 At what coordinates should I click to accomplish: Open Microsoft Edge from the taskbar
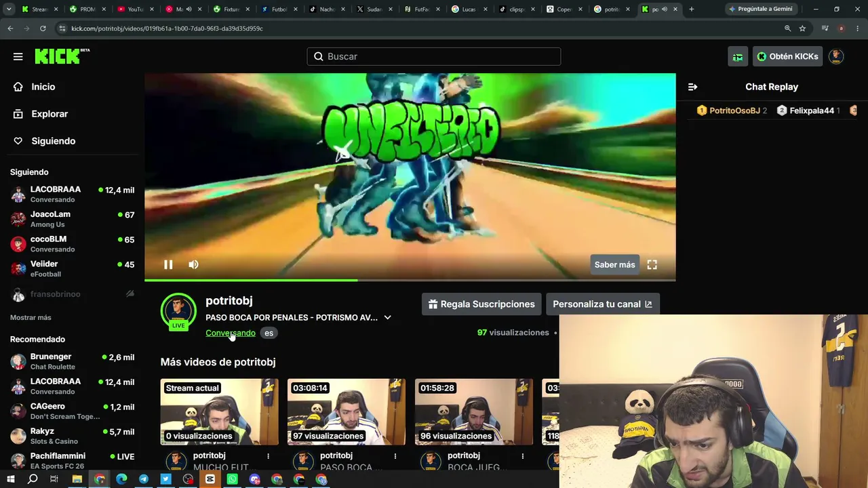(121, 479)
